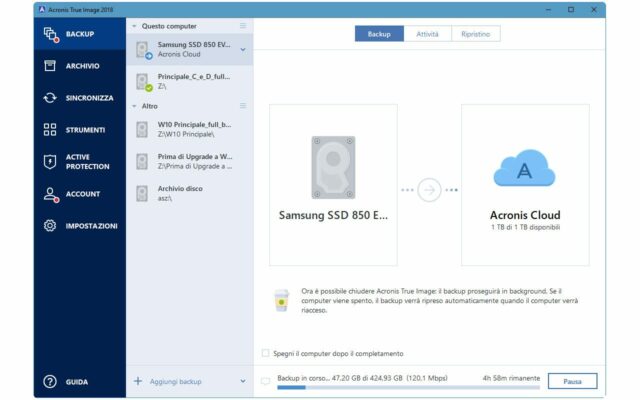
Task: Open the 'Questo computer' section menu
Action: pos(243,25)
